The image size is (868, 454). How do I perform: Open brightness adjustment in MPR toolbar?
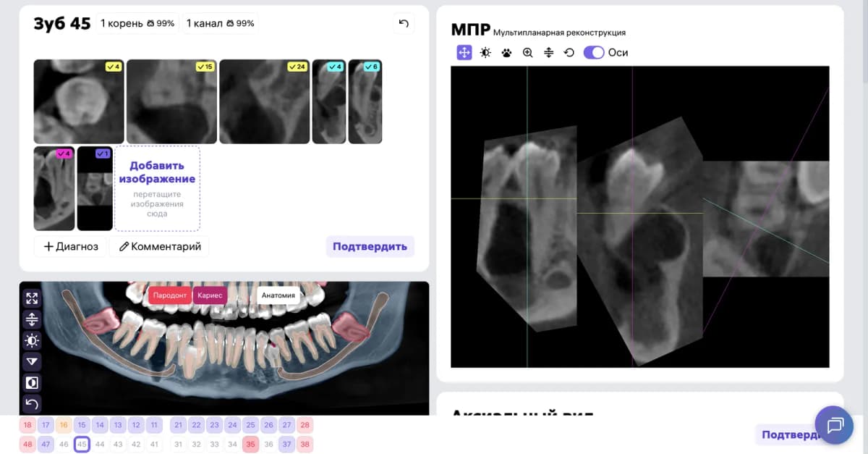[485, 52]
